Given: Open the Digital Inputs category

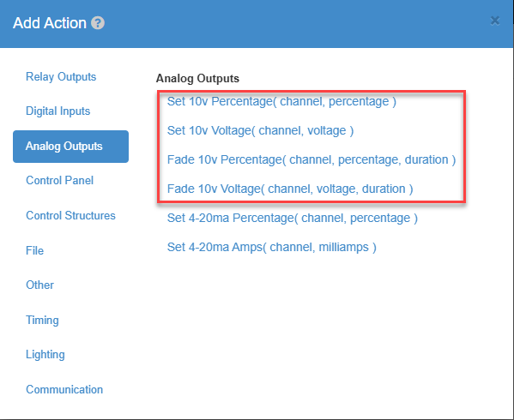Looking at the screenshot, I should click(x=58, y=111).
